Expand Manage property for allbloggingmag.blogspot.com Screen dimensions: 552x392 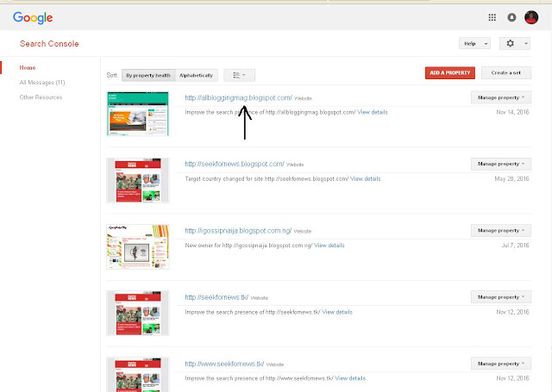click(x=501, y=97)
